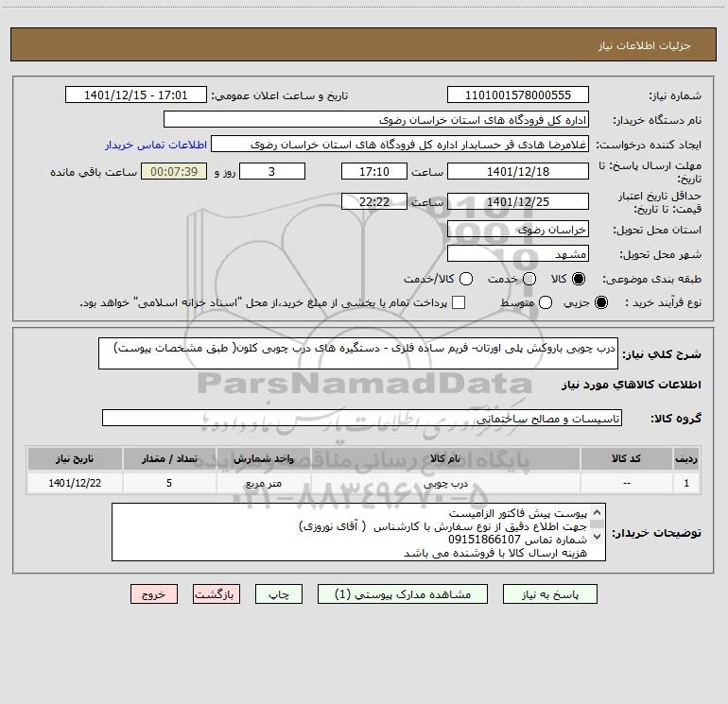Click the نام کالا column header
728x704 pixels.
pyautogui.click(x=445, y=458)
